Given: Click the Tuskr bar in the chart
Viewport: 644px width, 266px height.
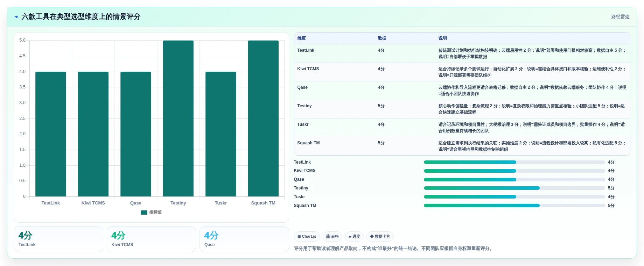Looking at the screenshot, I should 221,134.
